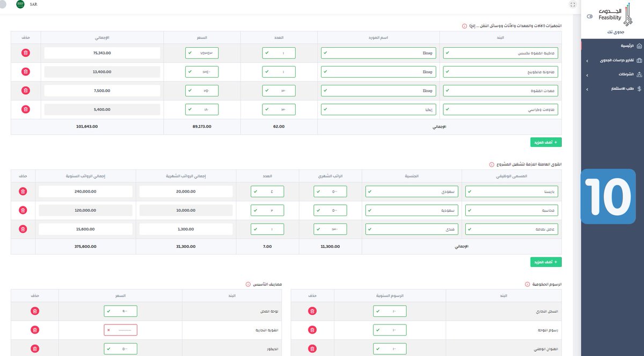Click the feasibility reports sidebar icon
This screenshot has height=356, width=644.
coord(639,61)
